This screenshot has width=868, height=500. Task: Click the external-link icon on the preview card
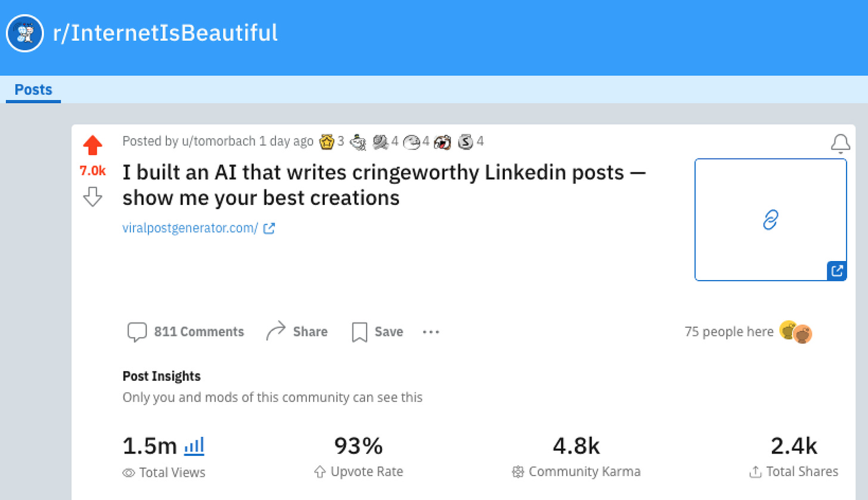(838, 270)
